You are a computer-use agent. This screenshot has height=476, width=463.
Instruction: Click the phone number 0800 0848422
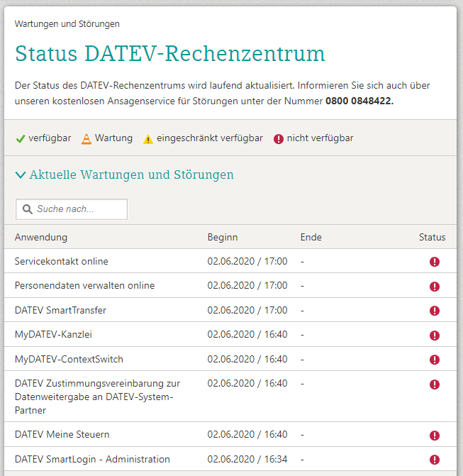359,101
